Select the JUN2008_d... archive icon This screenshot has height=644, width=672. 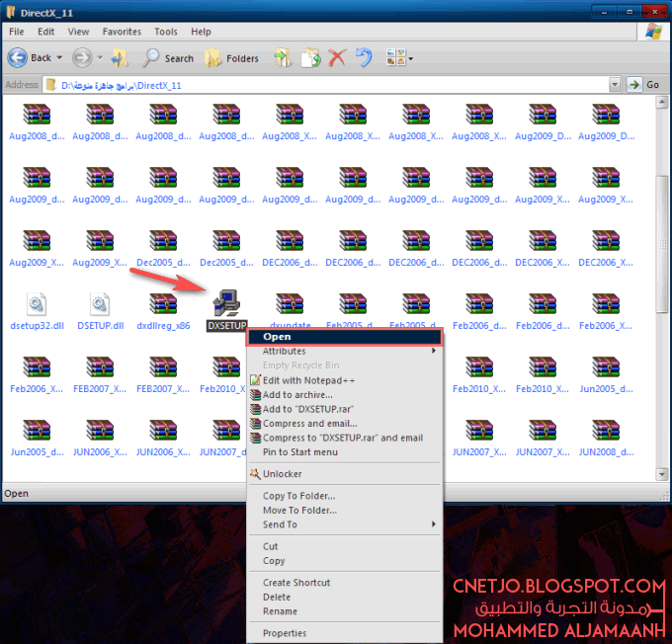pyautogui.click(x=606, y=430)
